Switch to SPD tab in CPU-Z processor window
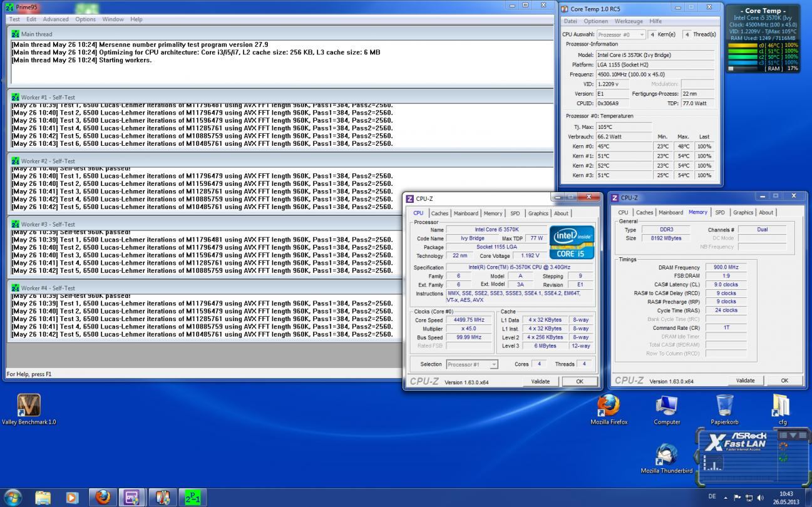 click(x=515, y=213)
